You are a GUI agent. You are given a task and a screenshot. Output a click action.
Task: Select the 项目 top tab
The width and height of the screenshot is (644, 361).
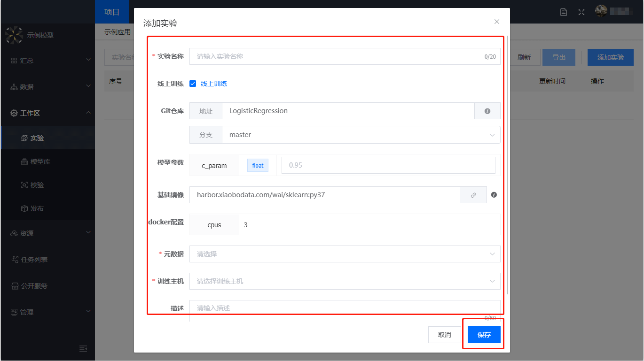click(112, 12)
